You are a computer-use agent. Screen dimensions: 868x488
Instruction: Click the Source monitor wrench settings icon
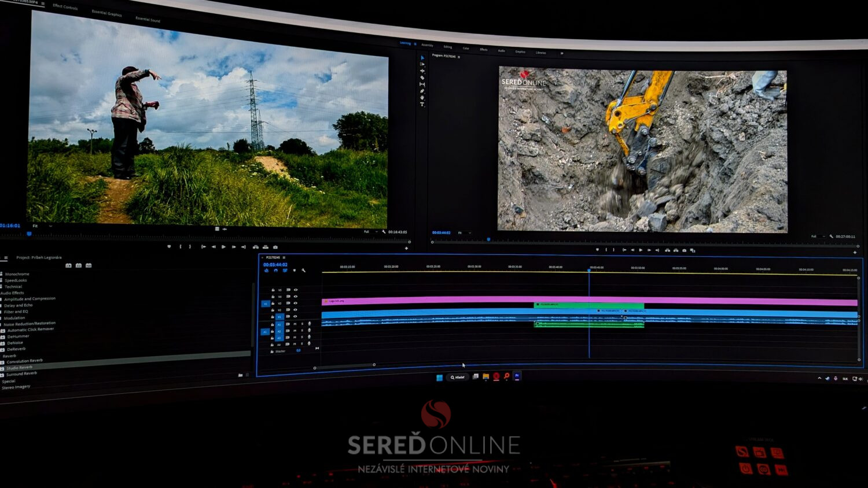point(384,232)
